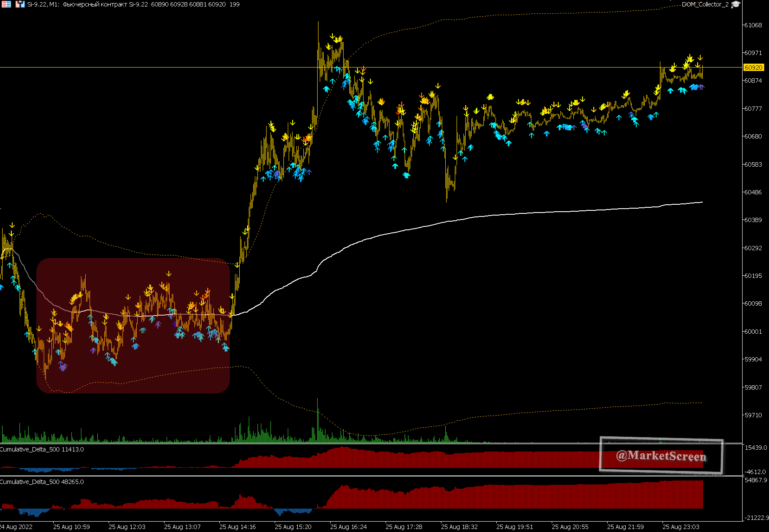This screenshot has height=532, width=769.
Task: Click the 54867.9 indicator scale value
Action: coord(756,480)
